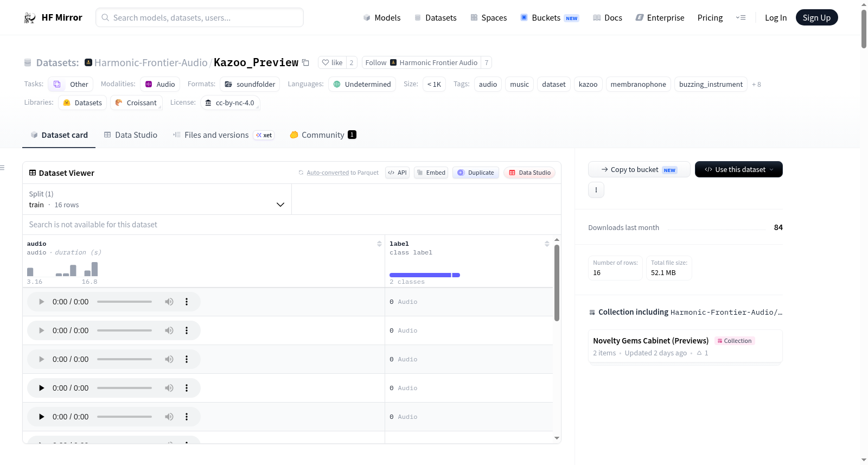This screenshot has height=465, width=868.
Task: Click the Croissant library tag
Action: coord(136,103)
